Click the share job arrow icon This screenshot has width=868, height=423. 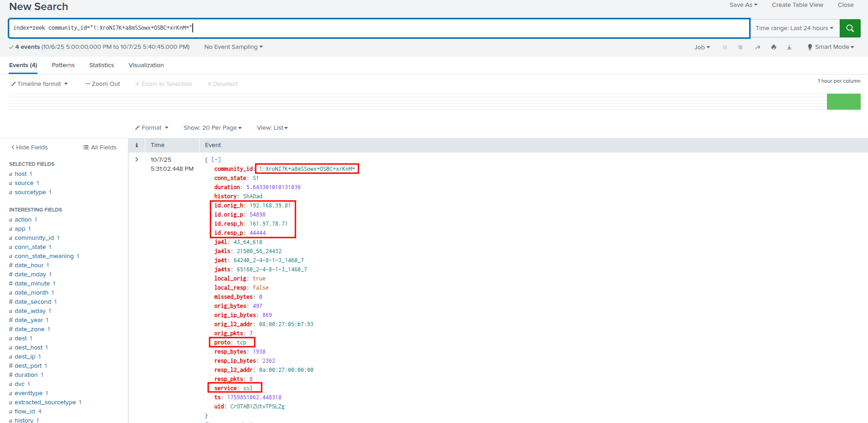tap(758, 47)
